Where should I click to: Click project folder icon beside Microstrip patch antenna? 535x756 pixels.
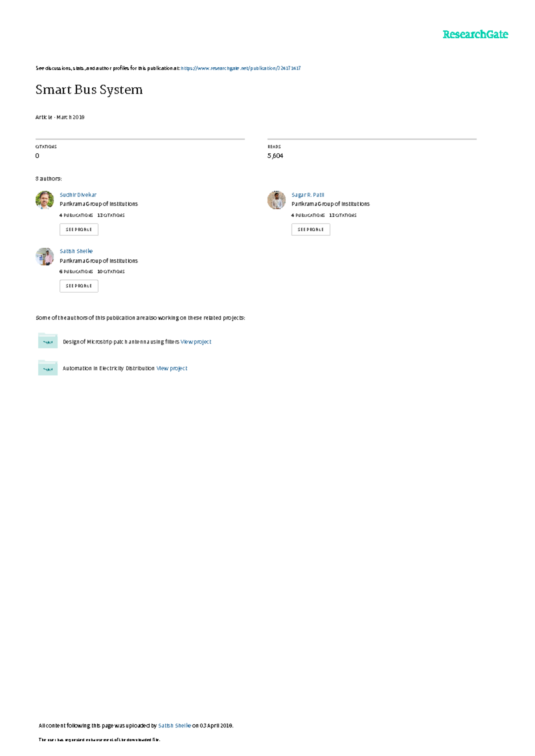coord(48,341)
